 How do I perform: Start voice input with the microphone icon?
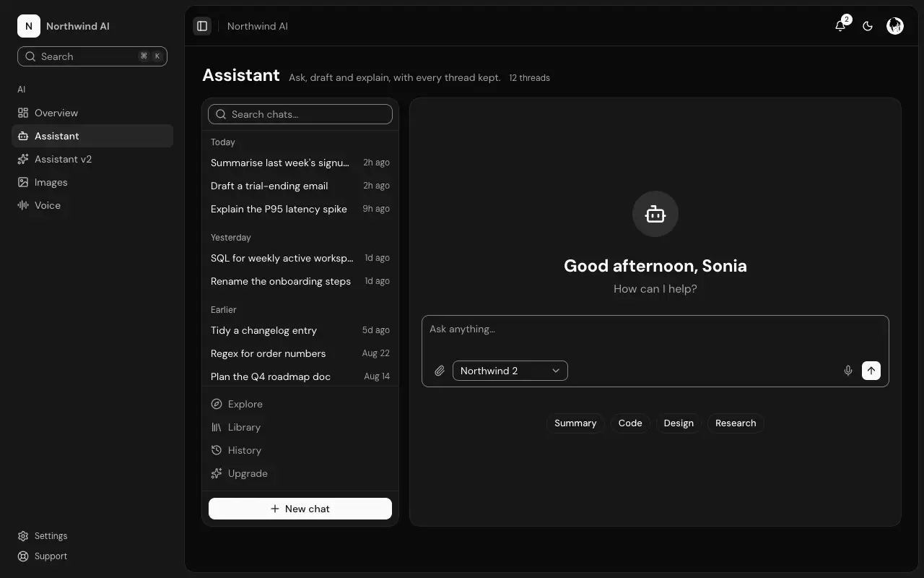848,371
